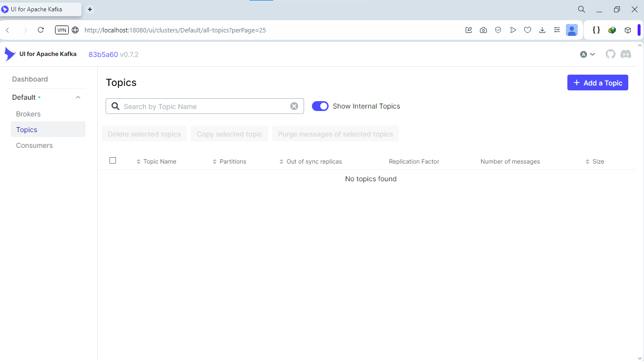Bookmark page with heart icon
This screenshot has height=361, width=644.
pyautogui.click(x=528, y=30)
